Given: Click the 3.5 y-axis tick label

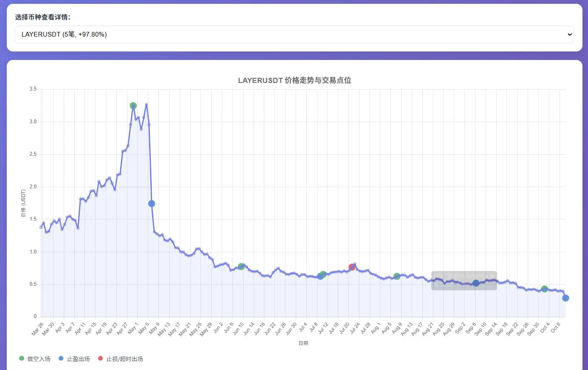Looking at the screenshot, I should tap(33, 89).
